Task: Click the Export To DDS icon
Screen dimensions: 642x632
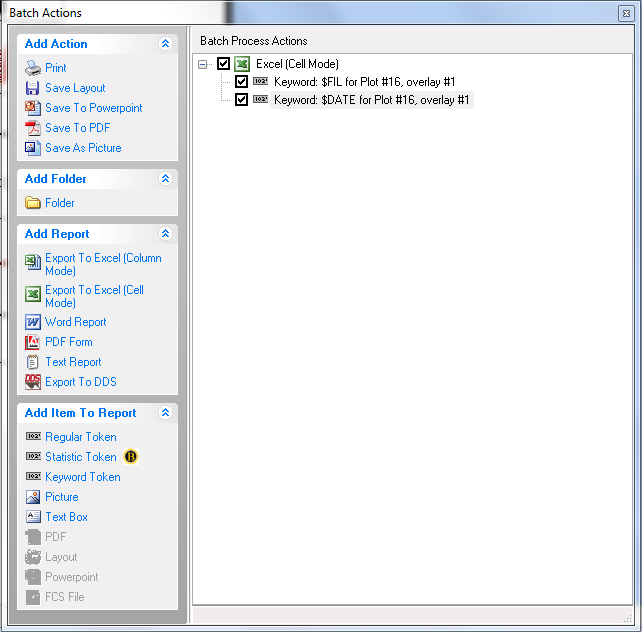Action: [33, 382]
